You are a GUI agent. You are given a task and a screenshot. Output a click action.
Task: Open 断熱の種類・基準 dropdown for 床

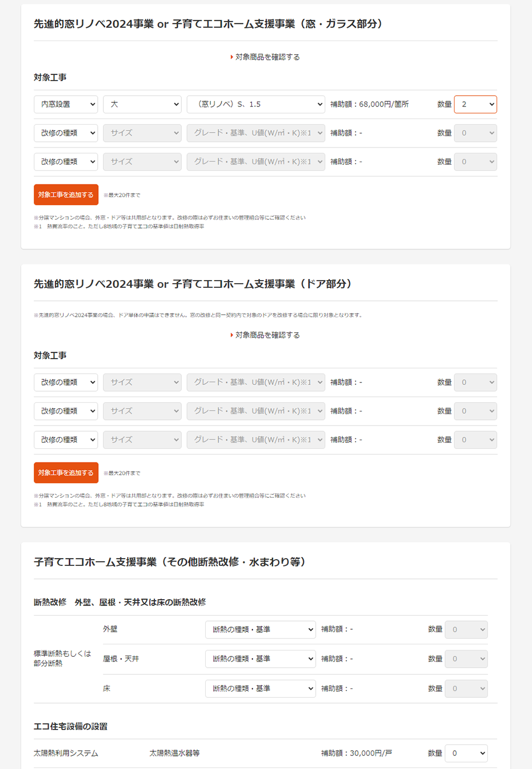(260, 688)
